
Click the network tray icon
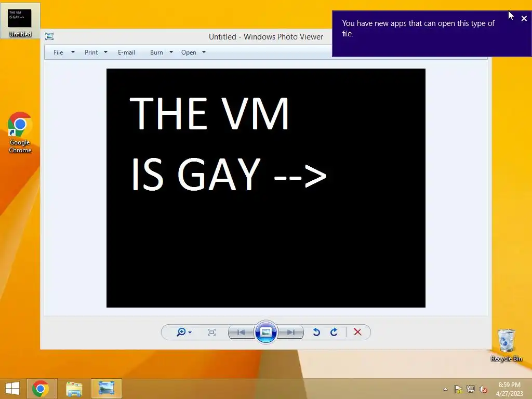[471, 389]
